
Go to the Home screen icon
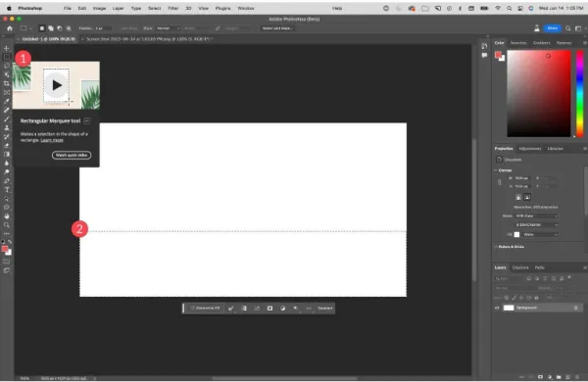[x=10, y=28]
